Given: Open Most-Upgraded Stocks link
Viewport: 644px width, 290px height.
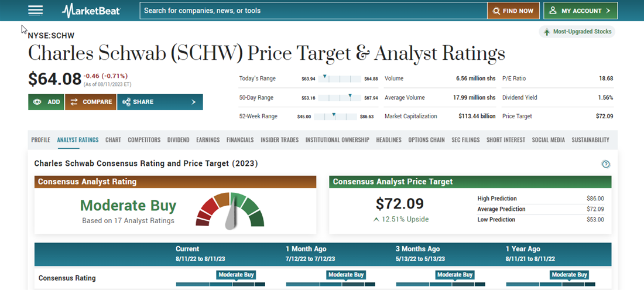Looking at the screenshot, I should click(x=577, y=32).
